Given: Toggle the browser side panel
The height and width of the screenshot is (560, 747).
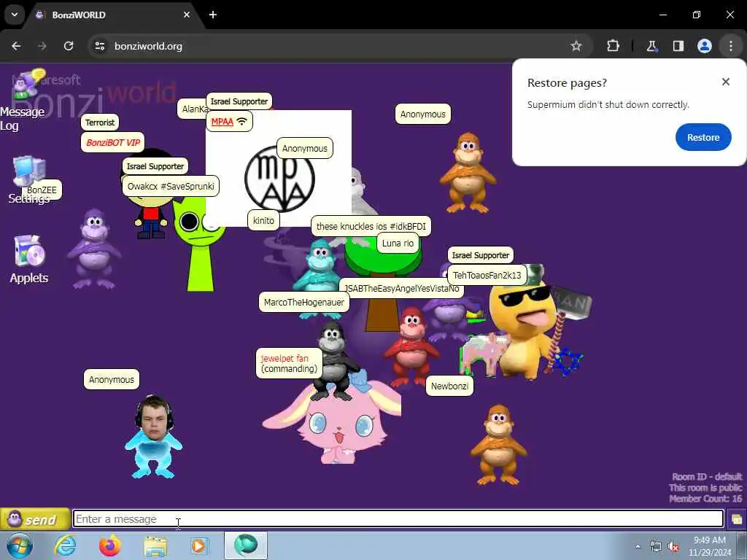Looking at the screenshot, I should (678, 46).
